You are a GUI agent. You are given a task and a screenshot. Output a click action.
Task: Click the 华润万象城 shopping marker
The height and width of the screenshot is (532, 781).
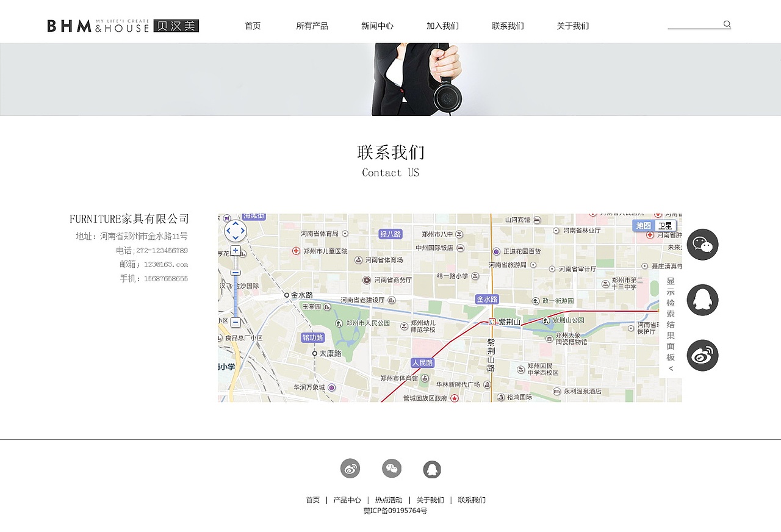332,387
